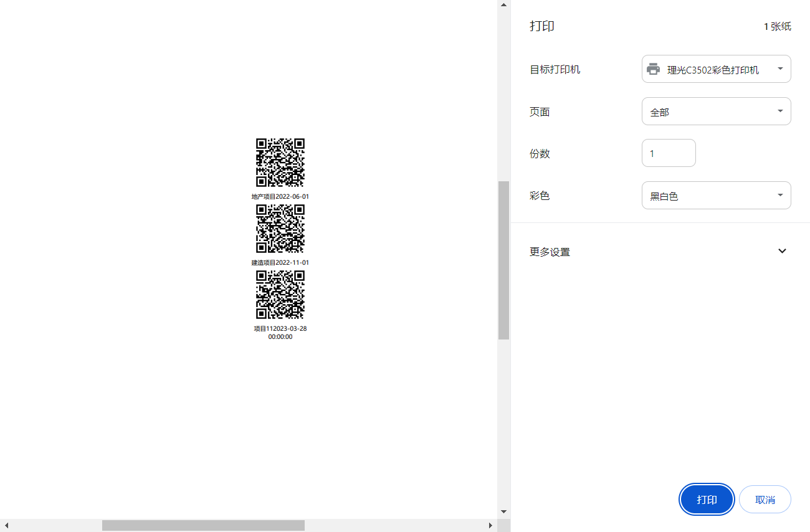Click the 份数 label
The height and width of the screenshot is (532, 810).
[540, 154]
